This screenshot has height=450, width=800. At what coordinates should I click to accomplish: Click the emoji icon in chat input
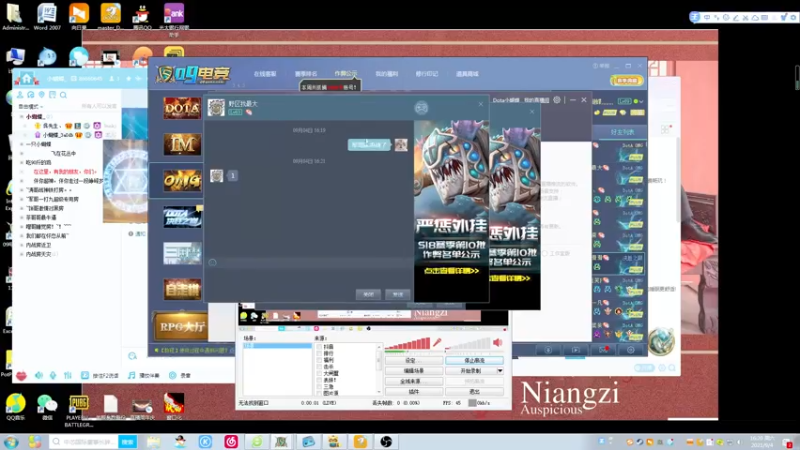pyautogui.click(x=212, y=262)
